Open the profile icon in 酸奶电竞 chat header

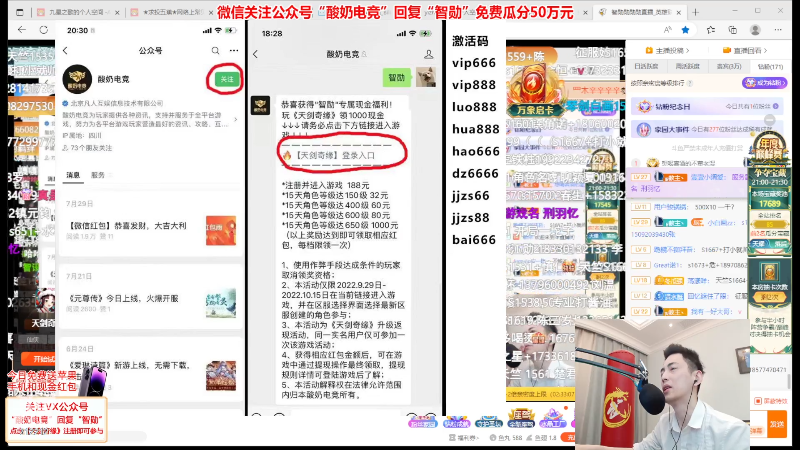click(x=429, y=54)
